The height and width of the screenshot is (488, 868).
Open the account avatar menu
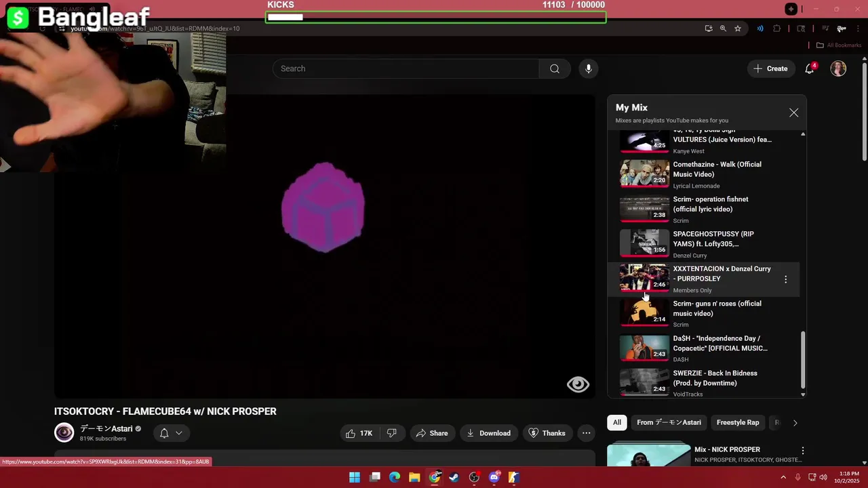pos(838,68)
